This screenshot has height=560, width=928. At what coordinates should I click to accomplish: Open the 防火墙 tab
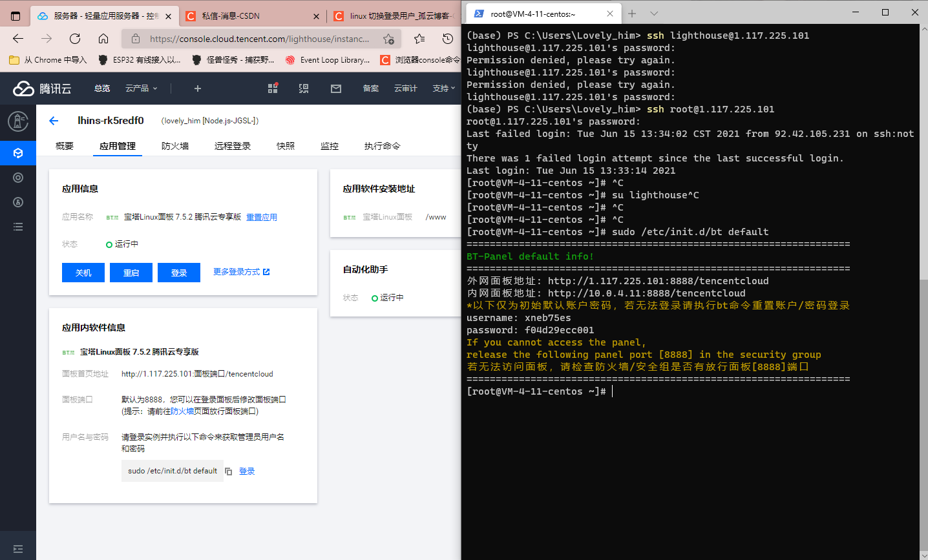(175, 146)
